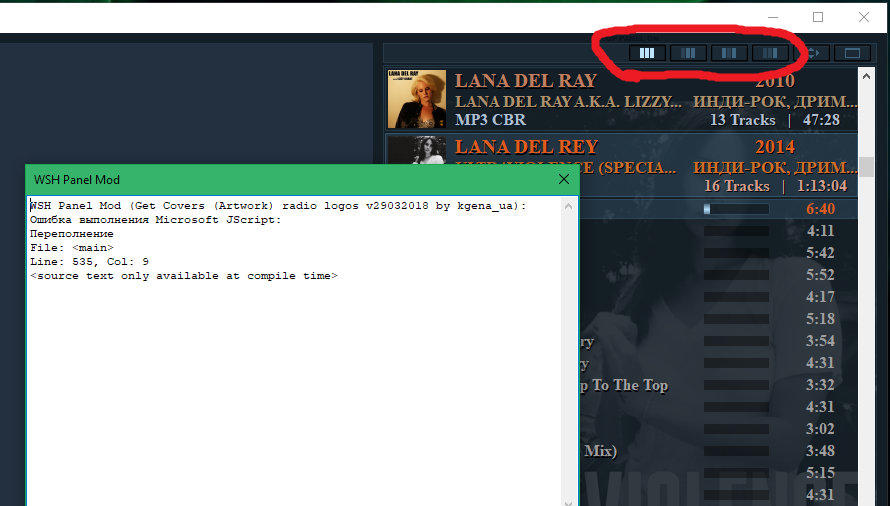Select the track ending in 'To The Top'
Viewport: 890px width, 506px height.
(x=719, y=385)
